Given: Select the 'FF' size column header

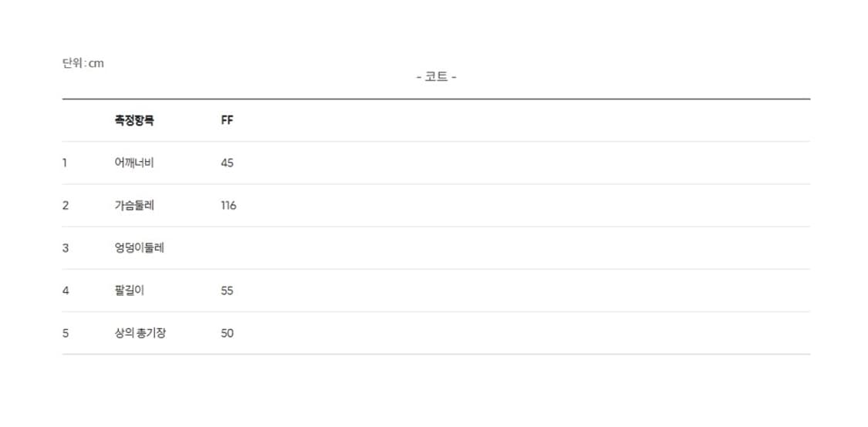Looking at the screenshot, I should point(227,120).
